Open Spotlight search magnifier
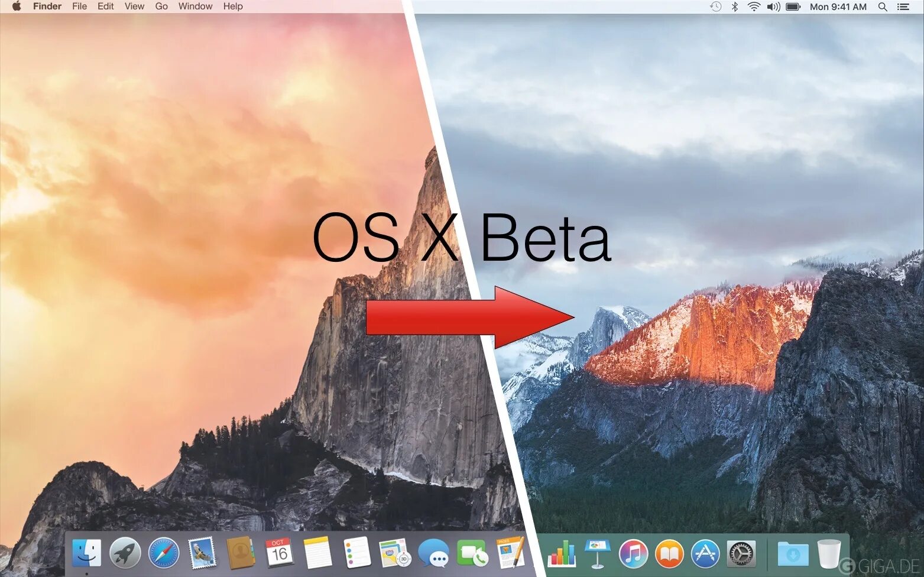The image size is (924, 577). pos(883,7)
